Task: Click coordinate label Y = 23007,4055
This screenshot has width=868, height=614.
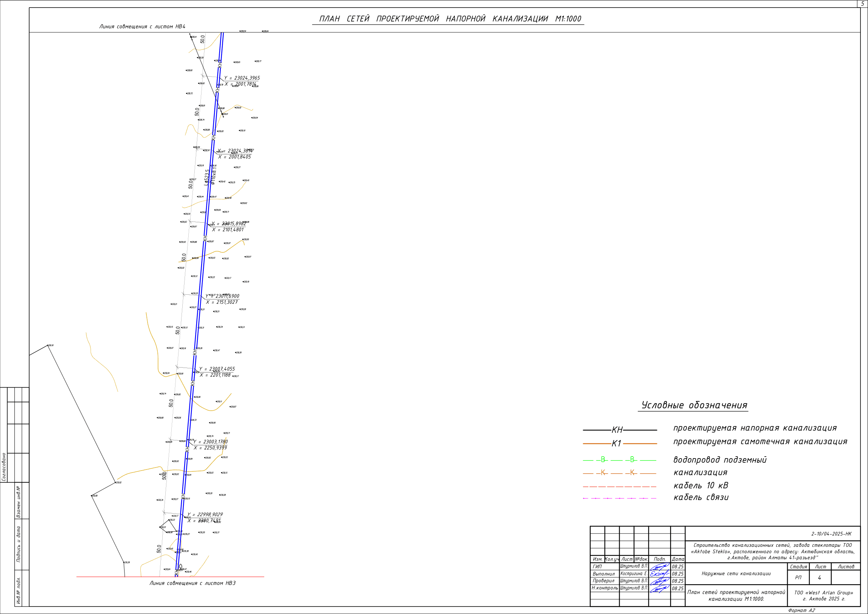Action: point(217,369)
